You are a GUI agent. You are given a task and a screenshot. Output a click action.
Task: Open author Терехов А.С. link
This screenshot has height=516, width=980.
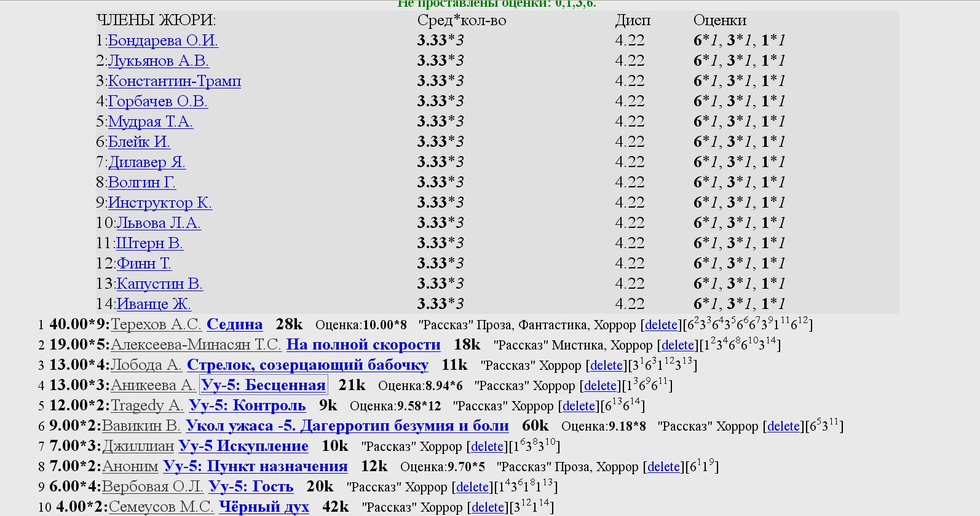(156, 324)
